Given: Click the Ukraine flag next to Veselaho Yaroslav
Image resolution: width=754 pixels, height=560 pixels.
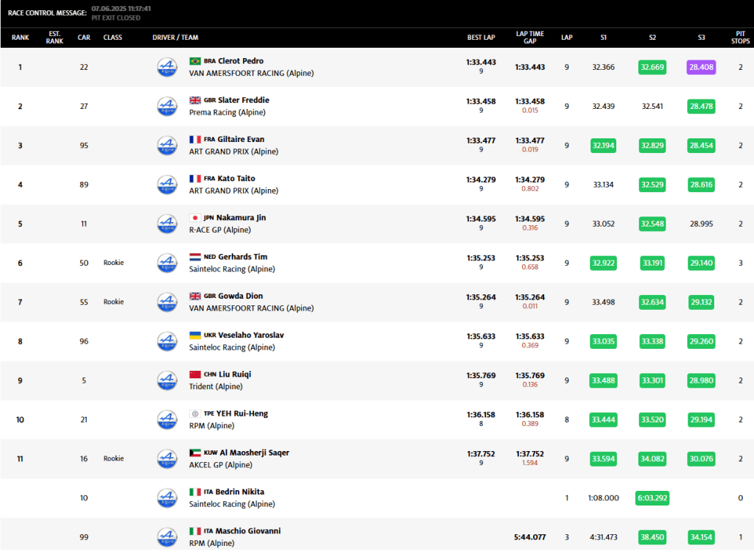Looking at the screenshot, I should tap(195, 335).
